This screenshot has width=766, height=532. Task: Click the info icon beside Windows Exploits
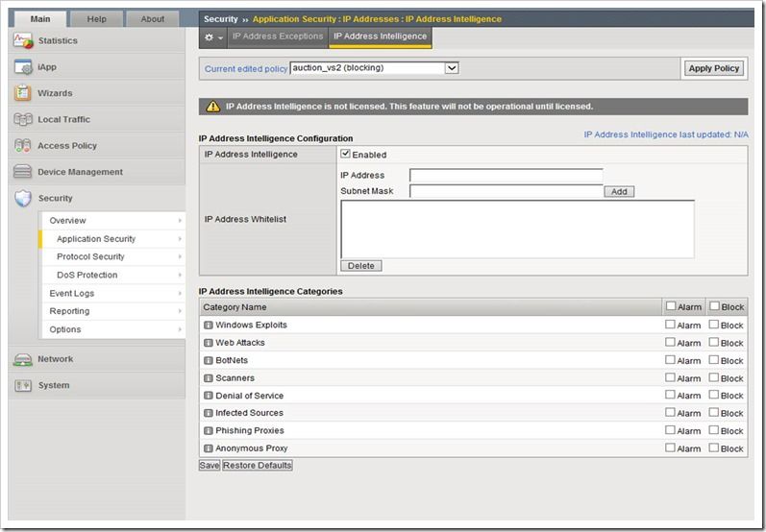208,326
